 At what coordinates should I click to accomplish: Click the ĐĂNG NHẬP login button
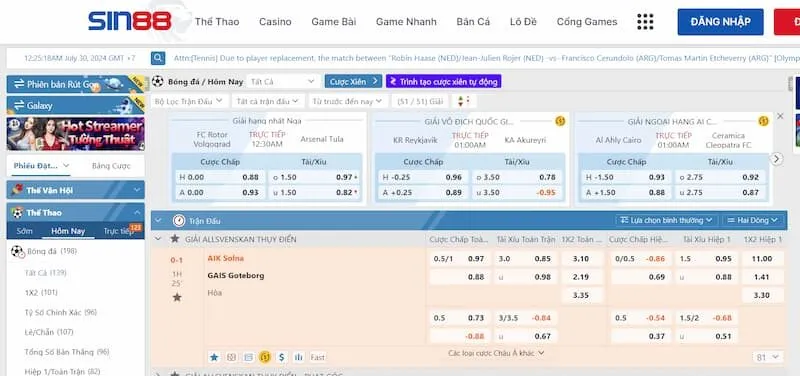[720, 22]
